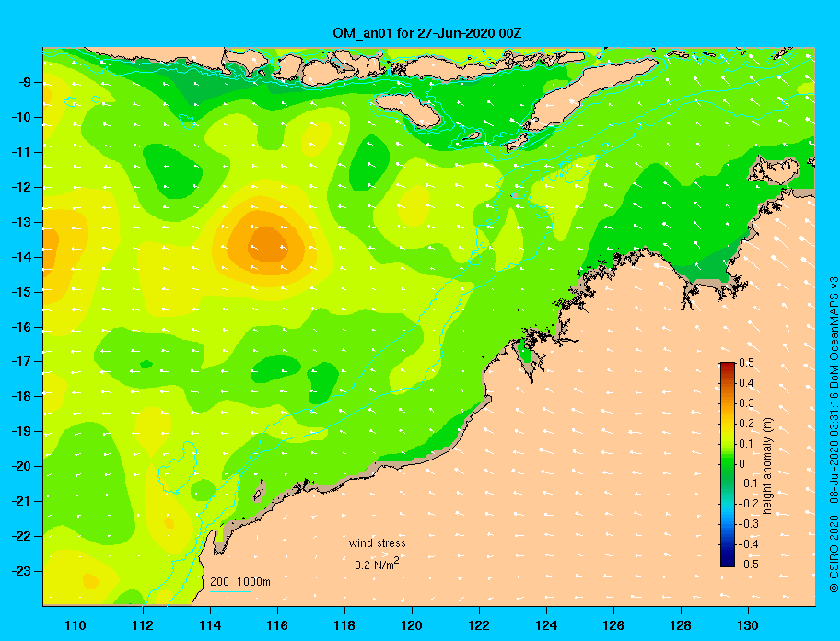Click the wind stress reference arrow
This screenshot has width=840, height=641.
click(379, 554)
